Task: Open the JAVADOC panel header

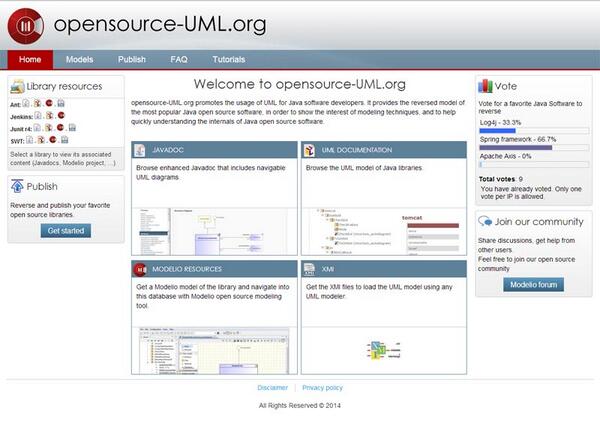Action: coord(214,150)
